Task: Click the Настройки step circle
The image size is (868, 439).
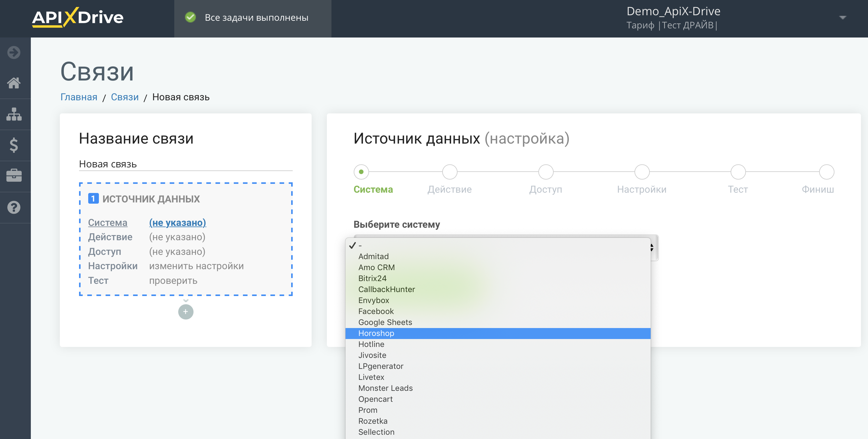Action: (x=642, y=172)
